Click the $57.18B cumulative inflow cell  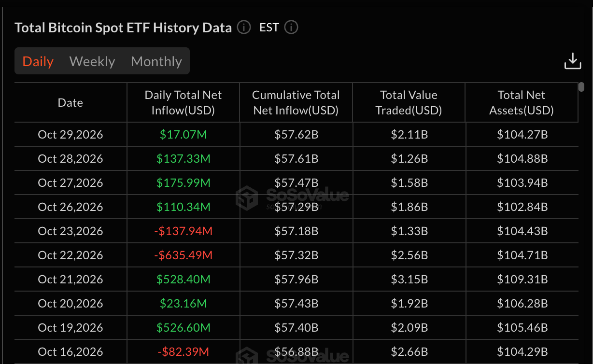point(296,231)
